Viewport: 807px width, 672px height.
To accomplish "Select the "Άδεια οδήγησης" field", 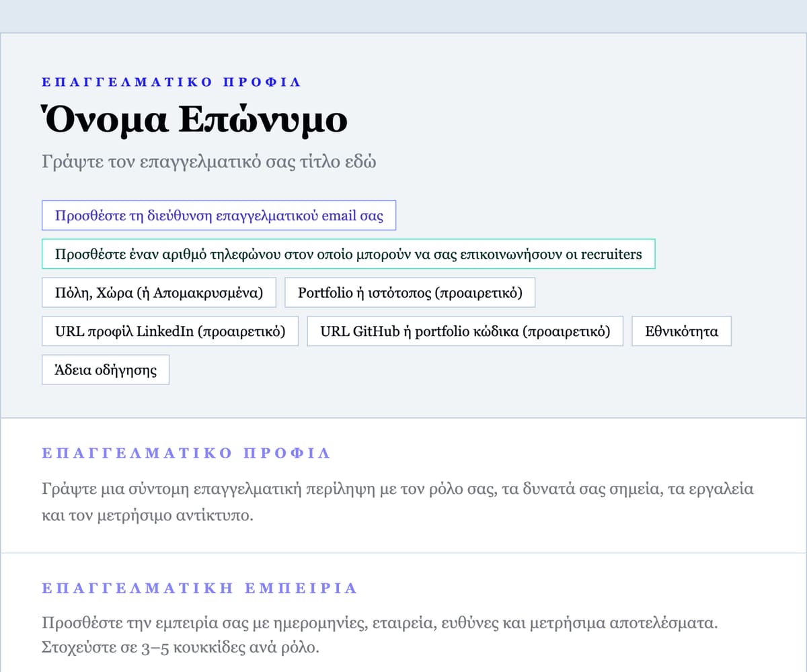I will pyautogui.click(x=105, y=369).
